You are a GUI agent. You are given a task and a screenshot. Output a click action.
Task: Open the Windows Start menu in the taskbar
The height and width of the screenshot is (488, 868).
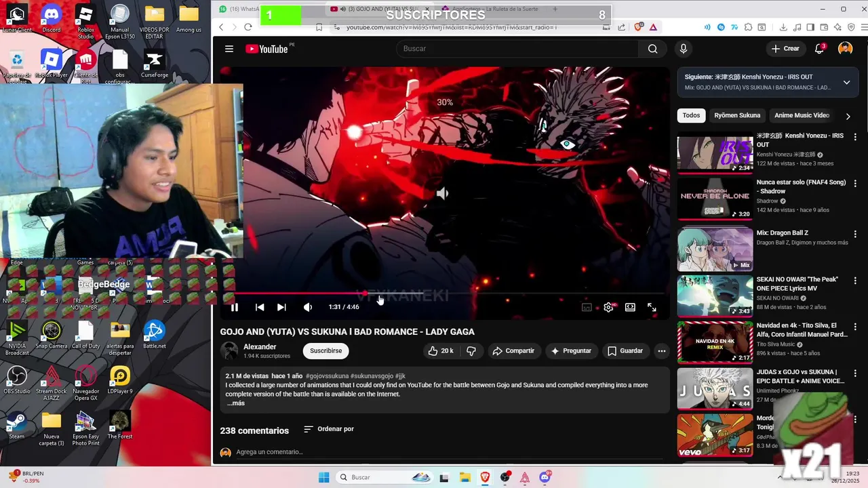(x=323, y=477)
